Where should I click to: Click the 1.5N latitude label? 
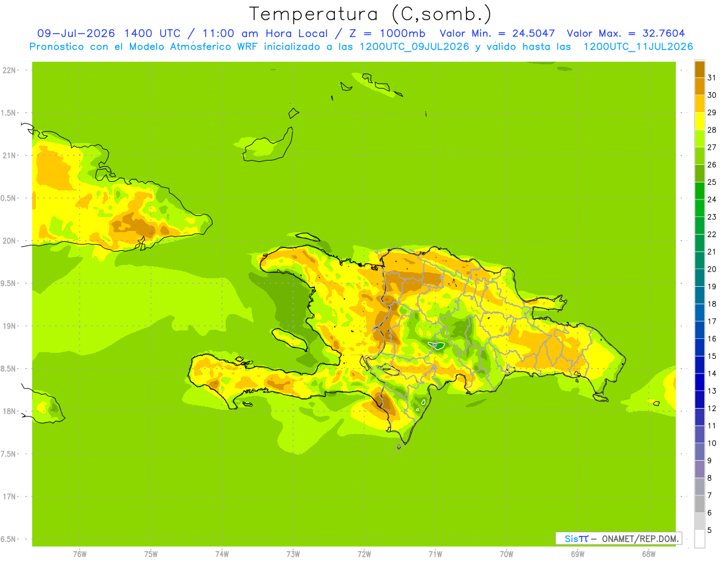pyautogui.click(x=9, y=113)
